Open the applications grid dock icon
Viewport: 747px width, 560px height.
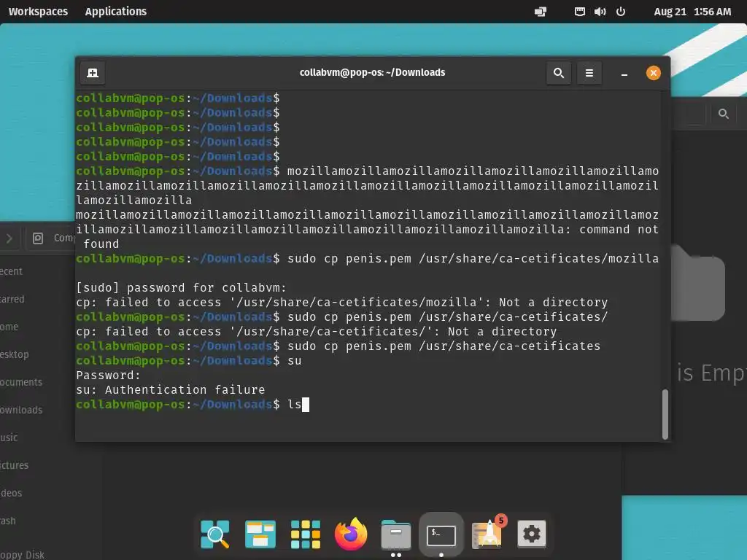coord(306,534)
